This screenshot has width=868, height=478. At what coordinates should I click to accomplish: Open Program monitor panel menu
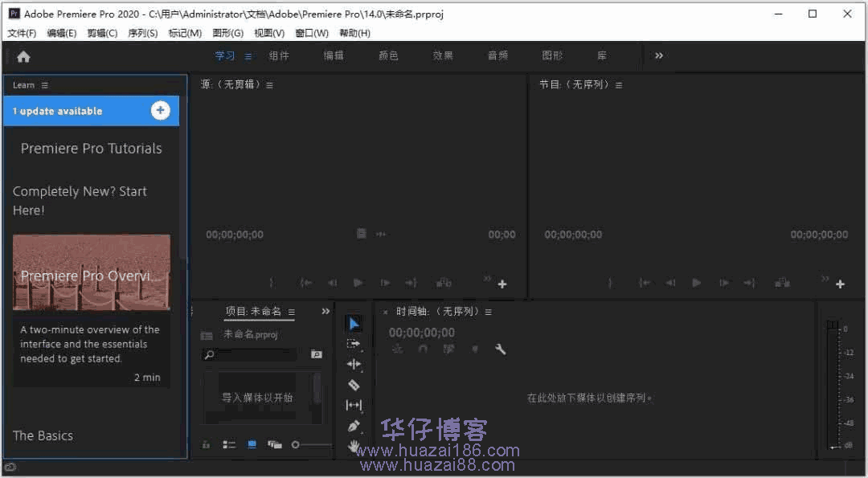(619, 85)
